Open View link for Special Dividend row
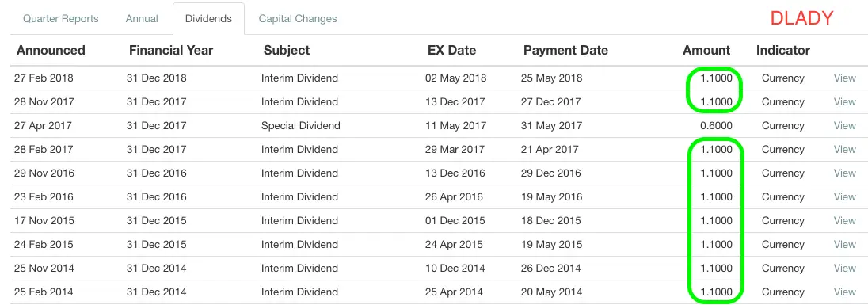 [x=845, y=126]
